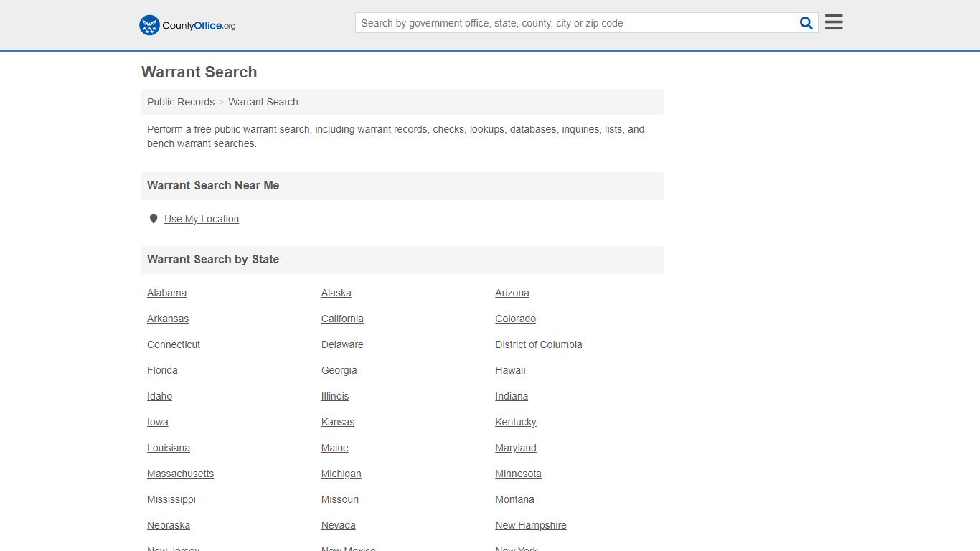Image resolution: width=980 pixels, height=551 pixels.
Task: Click the Warrant Search page heading
Action: coord(199,72)
